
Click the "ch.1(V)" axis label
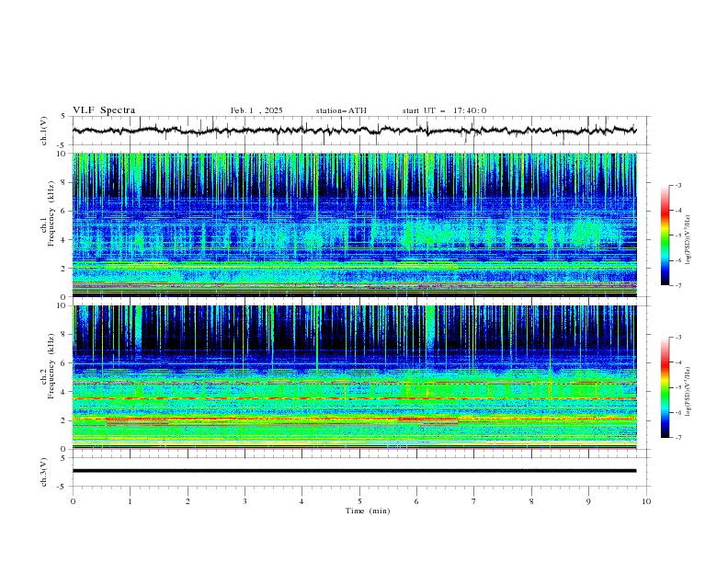tap(44, 131)
